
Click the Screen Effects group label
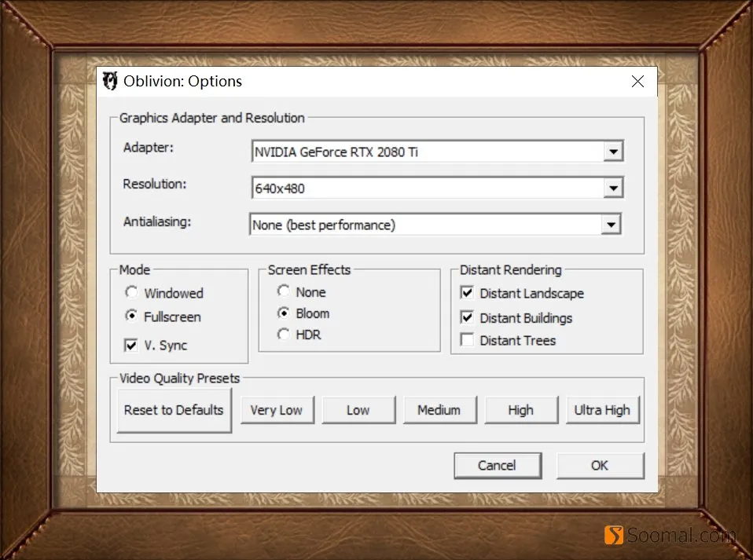coord(309,269)
